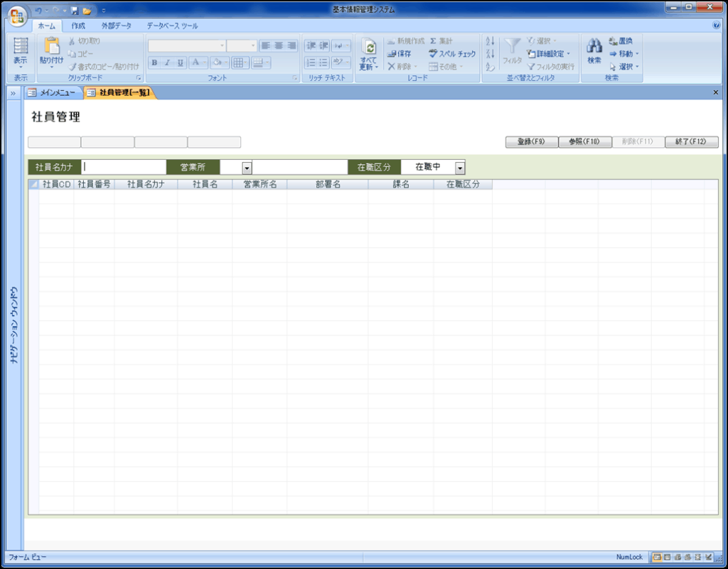Screen dimensions: 728x569
Task: Open the 営業所 dropdown arrow
Action: click(x=247, y=168)
